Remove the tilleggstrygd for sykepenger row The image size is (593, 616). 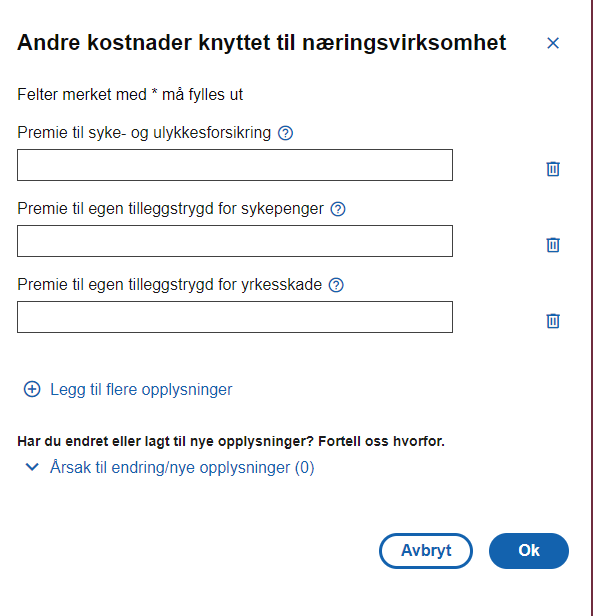coord(553,244)
